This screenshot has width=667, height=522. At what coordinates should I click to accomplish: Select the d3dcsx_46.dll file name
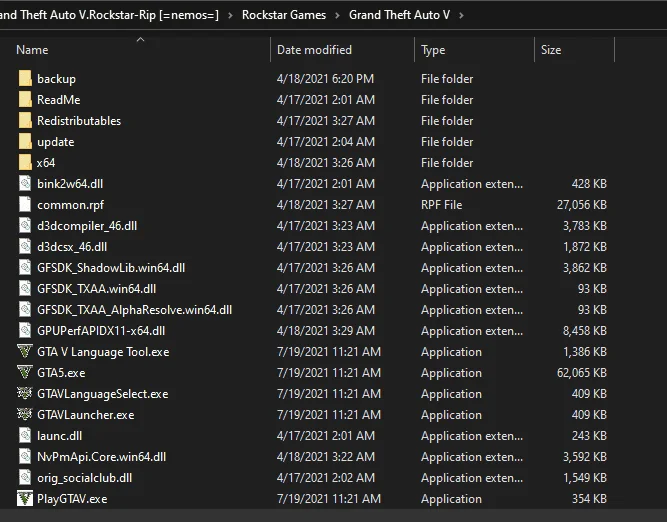click(72, 247)
